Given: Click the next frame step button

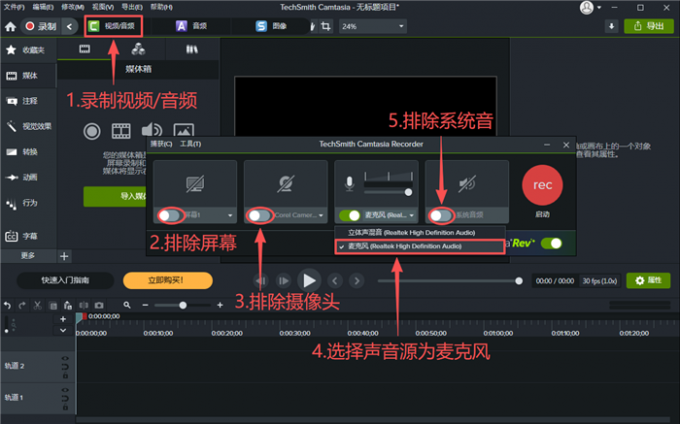Looking at the screenshot, I should point(284,281).
